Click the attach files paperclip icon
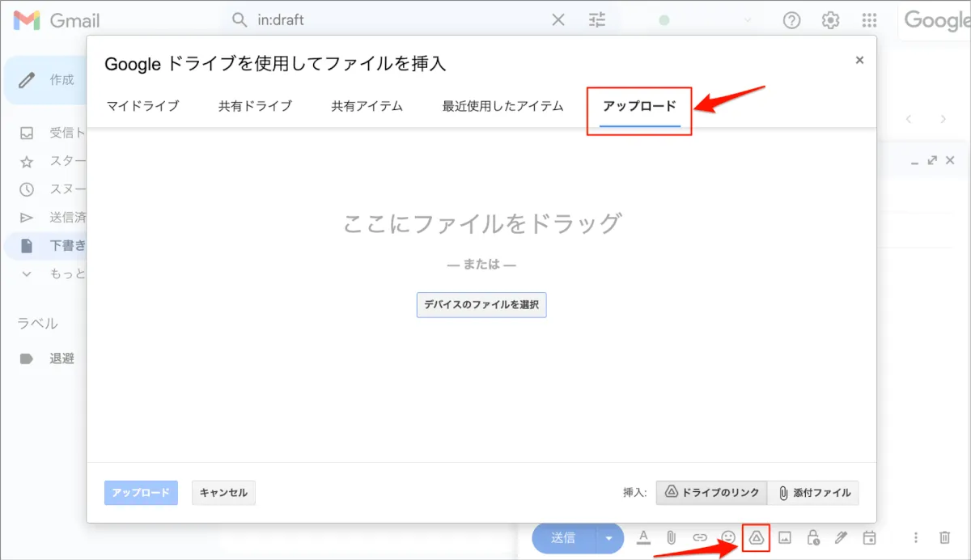This screenshot has height=560, width=971. 671,537
